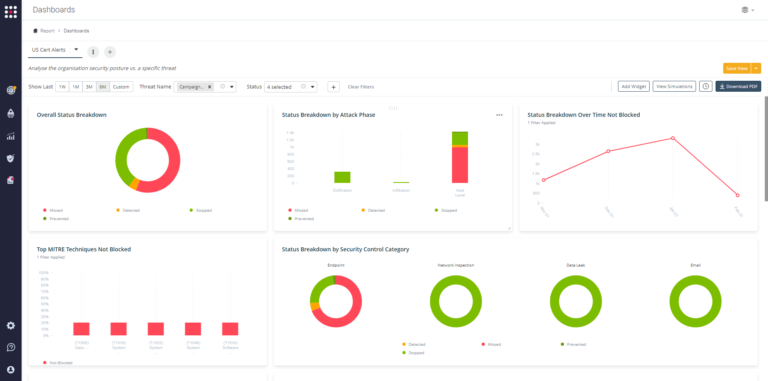Click the Missed legend swatch in Overall Status
The image size is (768, 381).
pos(45,210)
